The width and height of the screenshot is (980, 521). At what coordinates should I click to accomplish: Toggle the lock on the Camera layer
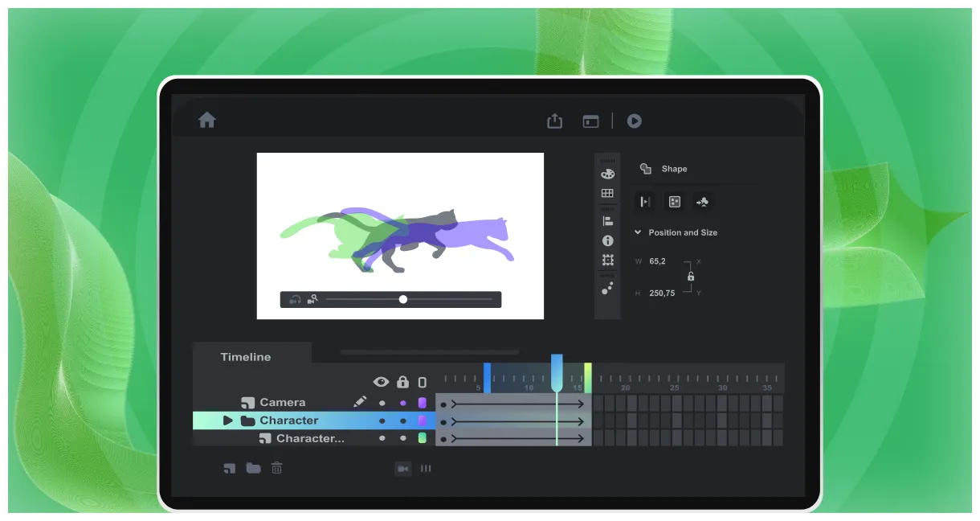point(403,402)
